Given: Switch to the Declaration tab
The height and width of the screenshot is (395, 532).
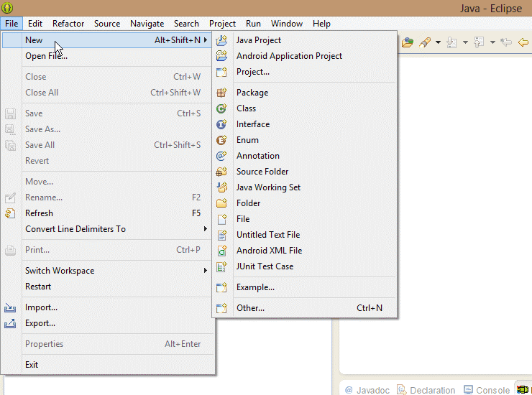Looking at the screenshot, I should pos(426,390).
